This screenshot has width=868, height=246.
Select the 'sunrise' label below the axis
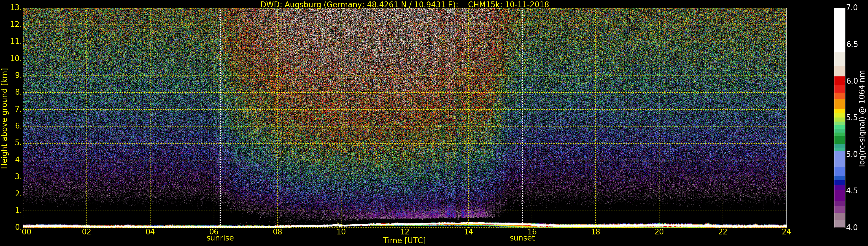click(220, 238)
